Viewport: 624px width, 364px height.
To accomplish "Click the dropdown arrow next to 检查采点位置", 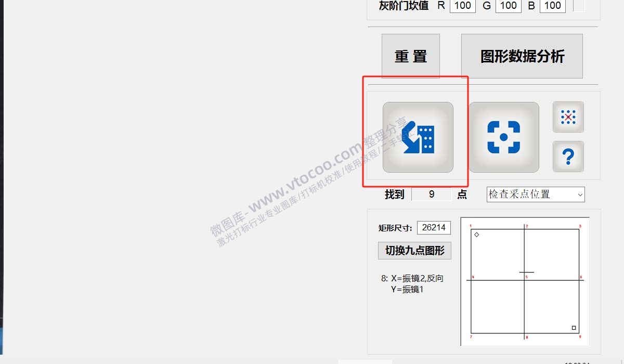I will [581, 194].
